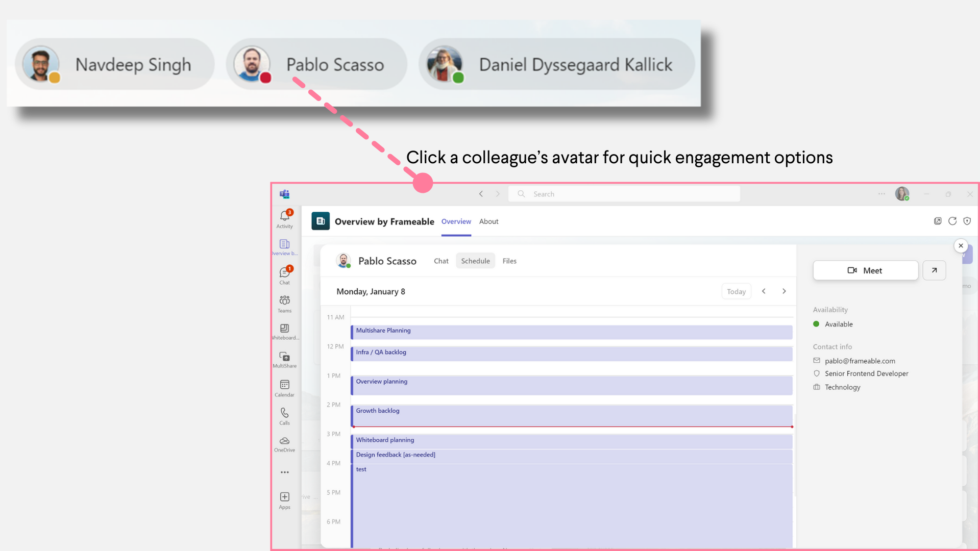Click in the Teams Search field
This screenshot has width=980, height=551.
[624, 194]
